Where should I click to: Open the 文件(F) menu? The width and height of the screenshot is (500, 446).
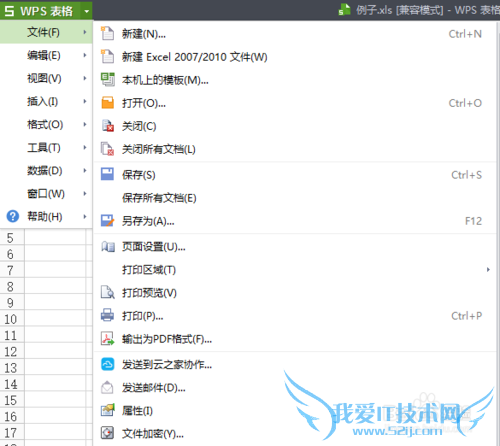46,32
